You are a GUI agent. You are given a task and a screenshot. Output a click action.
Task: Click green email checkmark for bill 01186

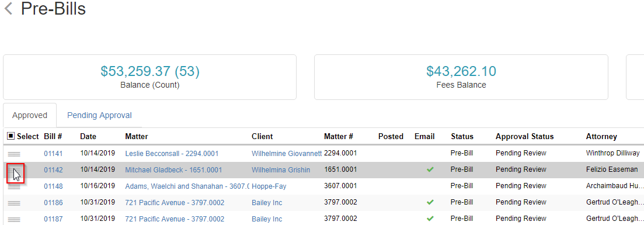[x=430, y=202]
